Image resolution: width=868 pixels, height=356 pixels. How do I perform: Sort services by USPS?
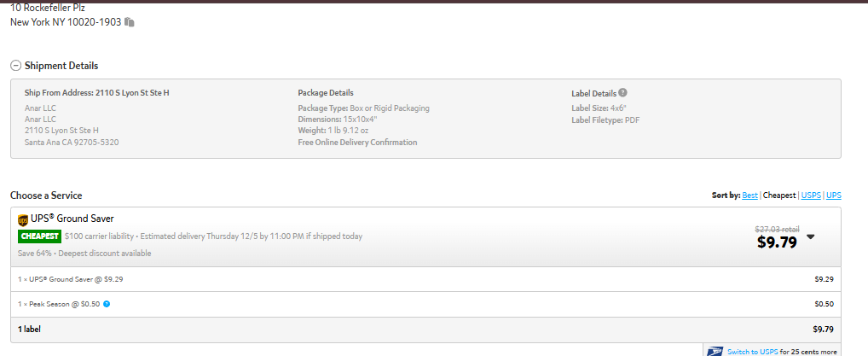[811, 196]
